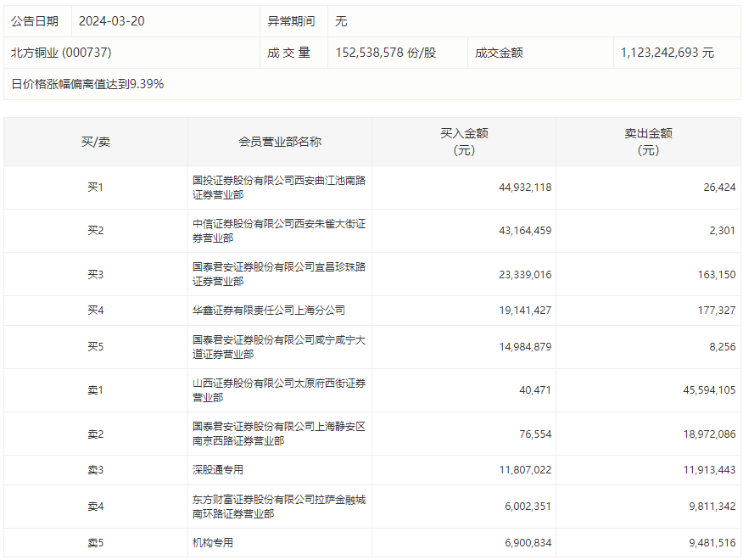Click the 机构专用 seat name

point(213,543)
